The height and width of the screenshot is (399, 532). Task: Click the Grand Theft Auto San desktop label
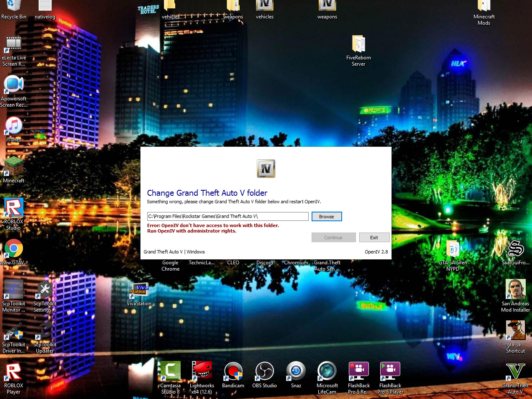point(327,266)
